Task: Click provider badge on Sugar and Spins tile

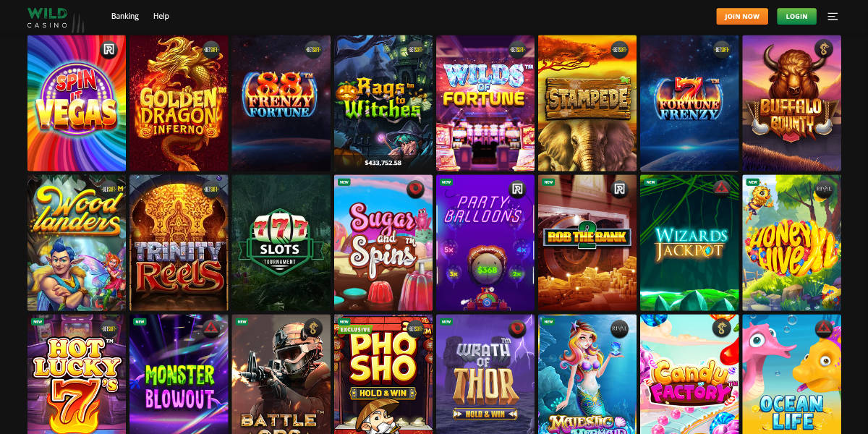Action: click(x=415, y=189)
